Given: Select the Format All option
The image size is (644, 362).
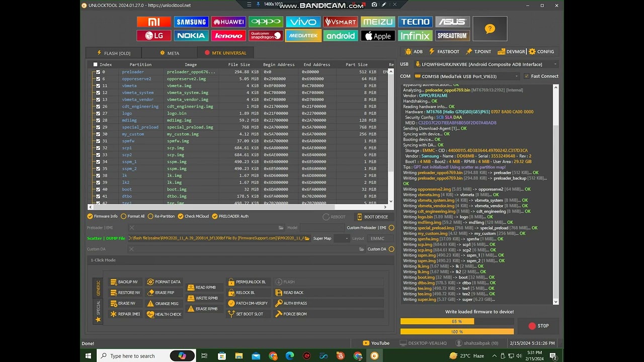Looking at the screenshot, I should pos(132,216).
